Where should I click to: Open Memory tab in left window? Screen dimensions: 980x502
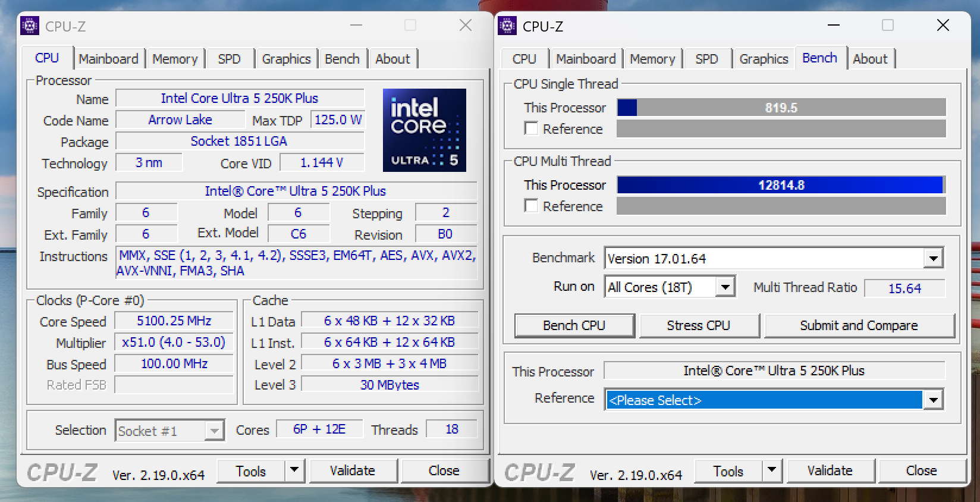coord(175,59)
